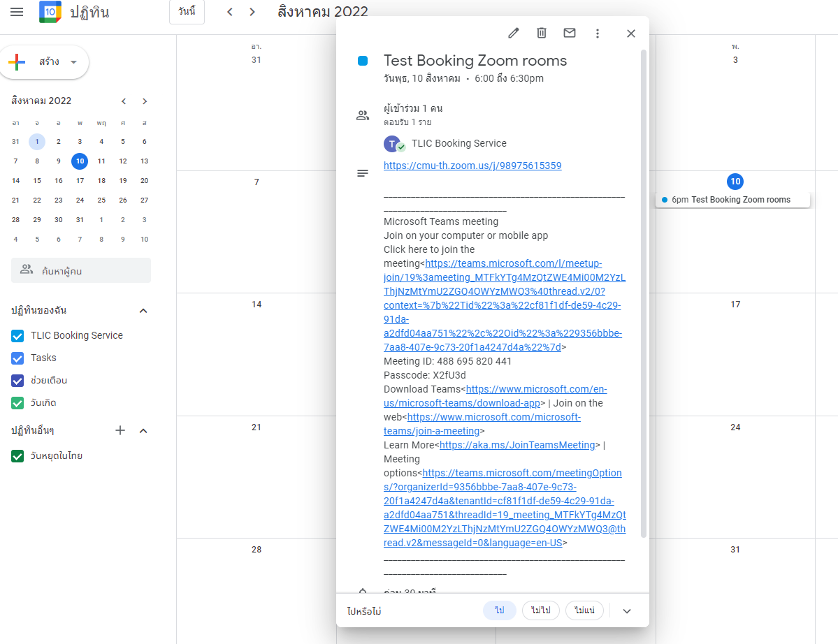Screen dimensions: 838x644
Task: Click the สิงหาคม 2022 header title
Action: (x=323, y=12)
